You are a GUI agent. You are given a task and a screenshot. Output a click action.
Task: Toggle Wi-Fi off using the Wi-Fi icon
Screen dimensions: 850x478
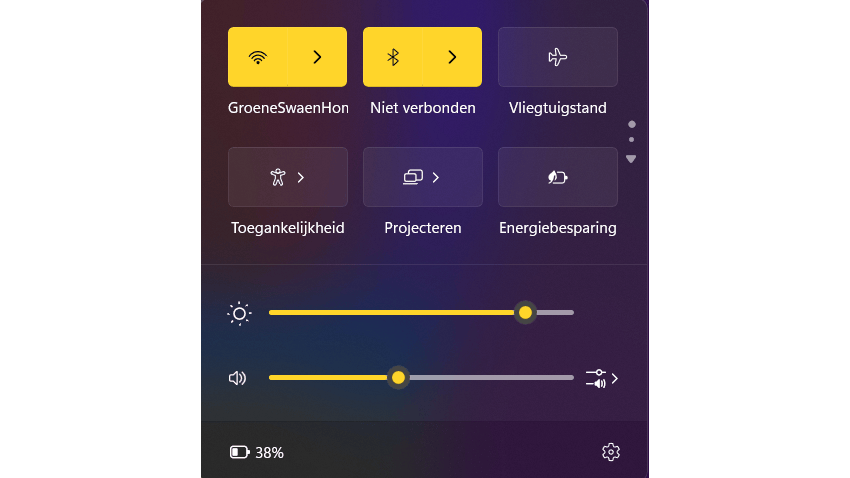[258, 57]
